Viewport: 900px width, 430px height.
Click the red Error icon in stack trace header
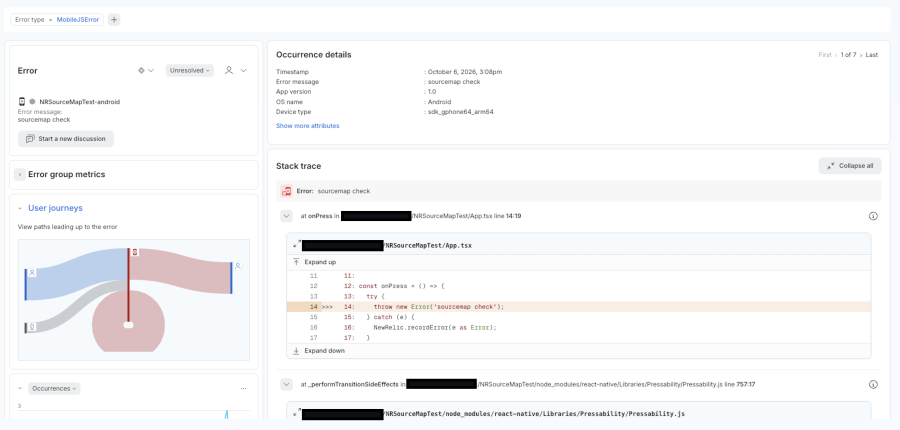pos(286,191)
